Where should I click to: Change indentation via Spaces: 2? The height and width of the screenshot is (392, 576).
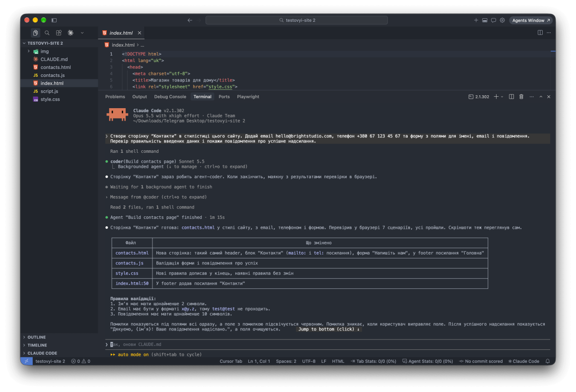coord(286,362)
